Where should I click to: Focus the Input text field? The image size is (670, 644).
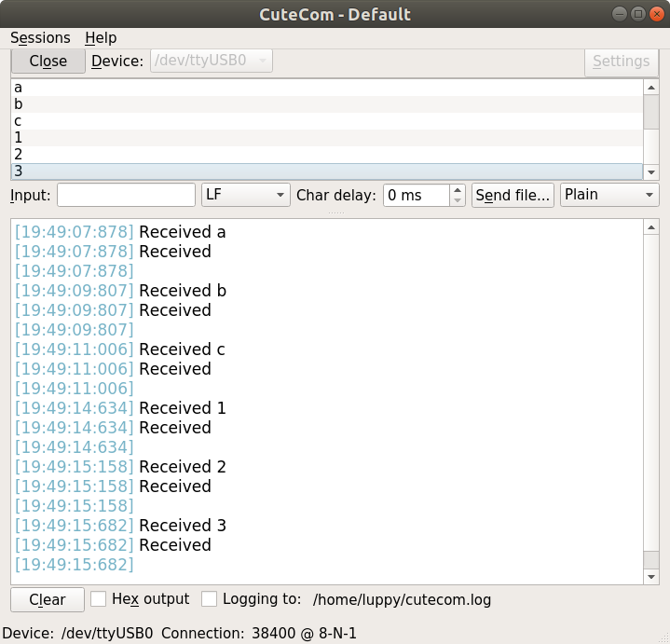[126, 195]
